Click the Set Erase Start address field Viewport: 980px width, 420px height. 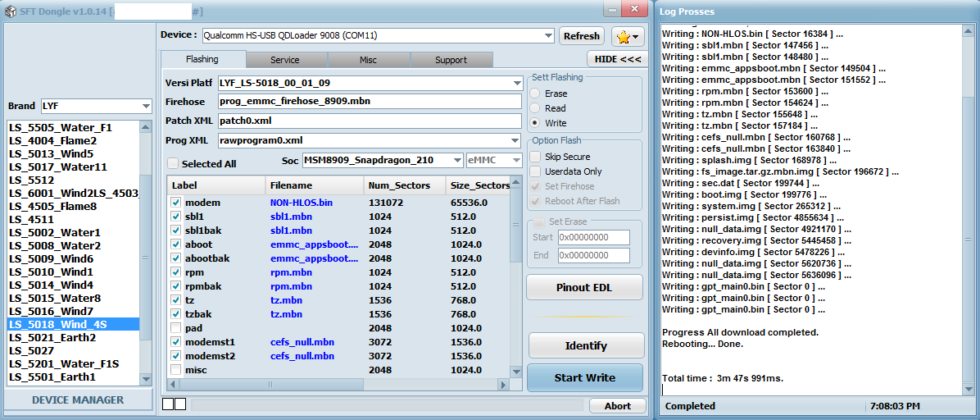click(x=594, y=238)
